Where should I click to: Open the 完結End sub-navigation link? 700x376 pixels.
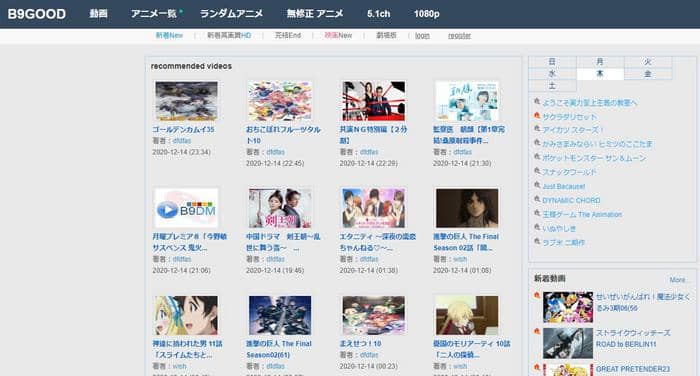288,35
